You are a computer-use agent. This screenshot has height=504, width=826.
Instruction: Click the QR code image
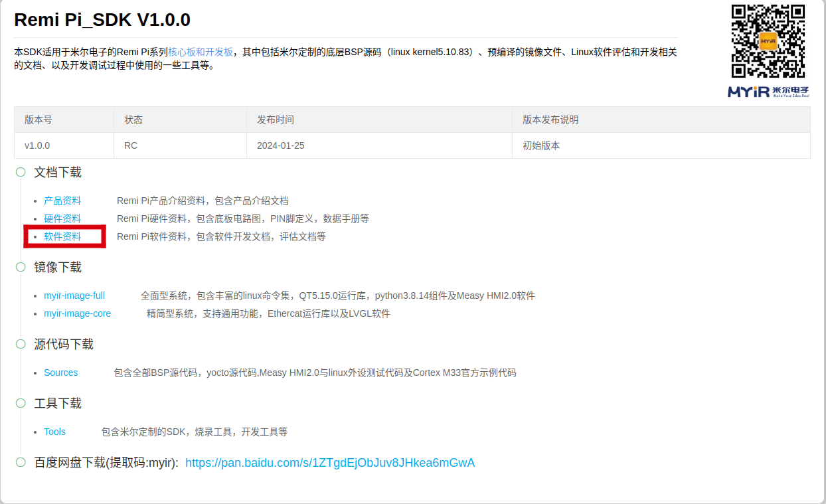tap(768, 41)
